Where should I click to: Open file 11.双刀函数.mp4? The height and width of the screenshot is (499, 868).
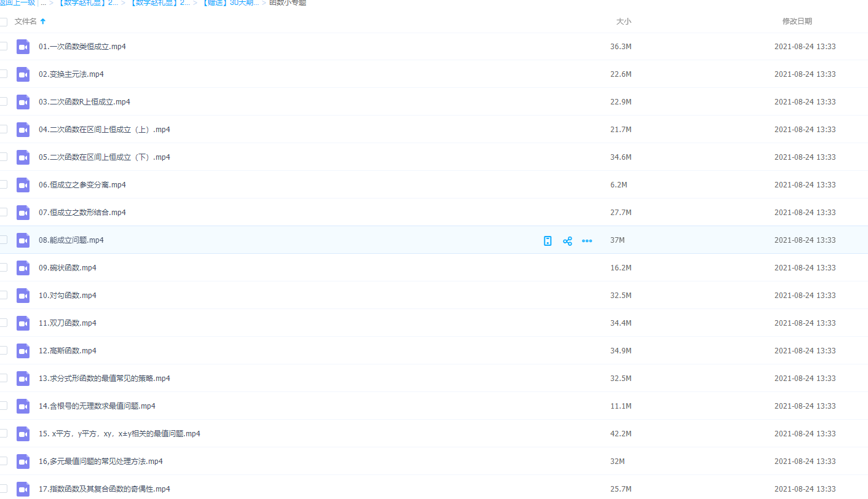[68, 323]
